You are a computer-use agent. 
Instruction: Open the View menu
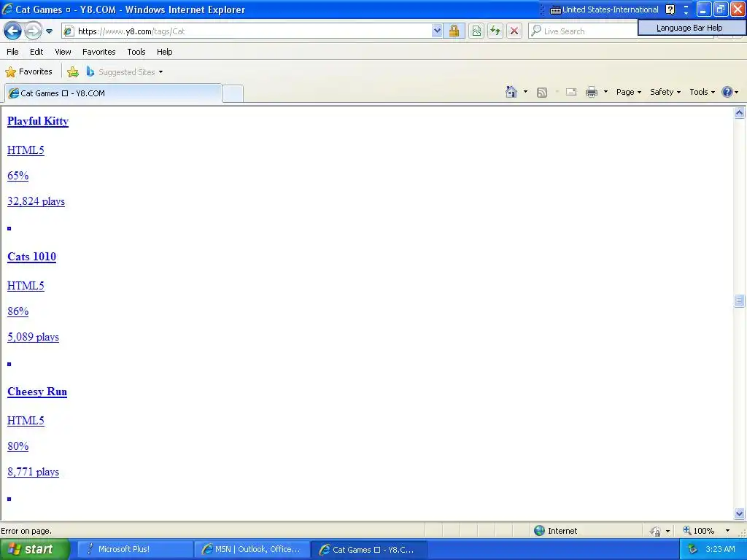63,52
